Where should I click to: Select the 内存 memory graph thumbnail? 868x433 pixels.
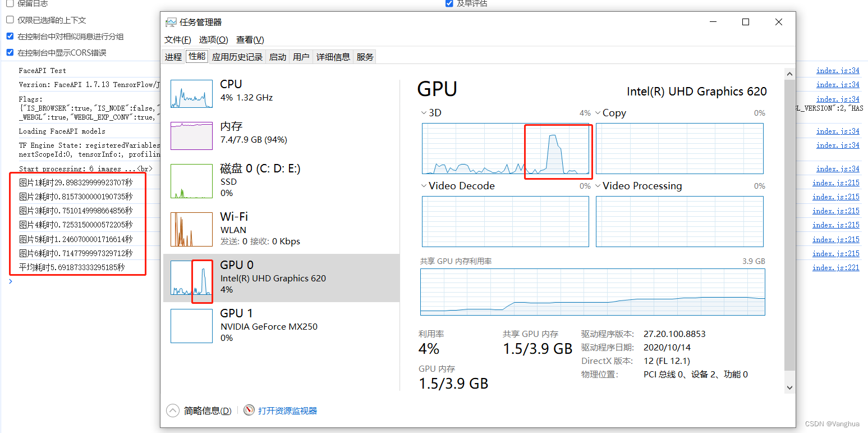(x=191, y=136)
